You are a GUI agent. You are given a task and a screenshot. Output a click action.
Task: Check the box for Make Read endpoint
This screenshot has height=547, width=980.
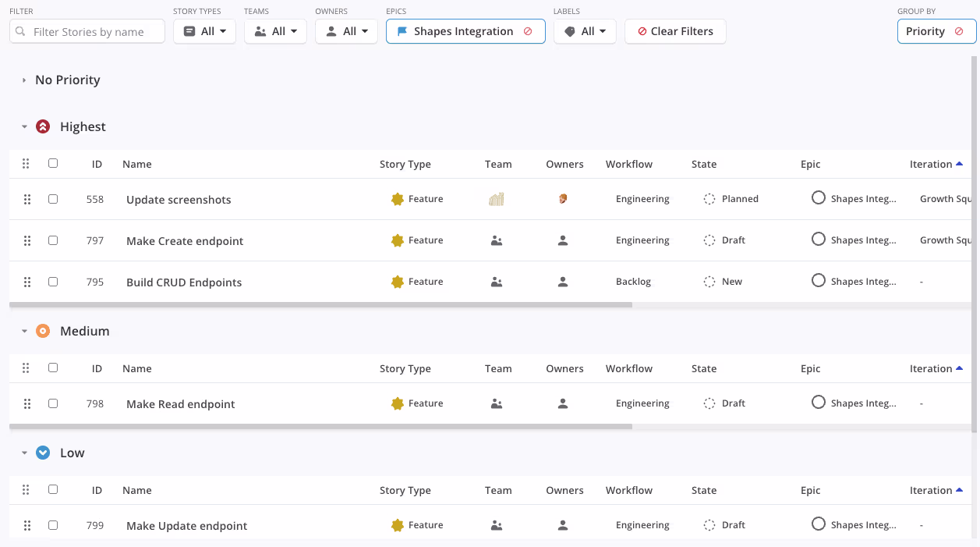[x=53, y=403]
